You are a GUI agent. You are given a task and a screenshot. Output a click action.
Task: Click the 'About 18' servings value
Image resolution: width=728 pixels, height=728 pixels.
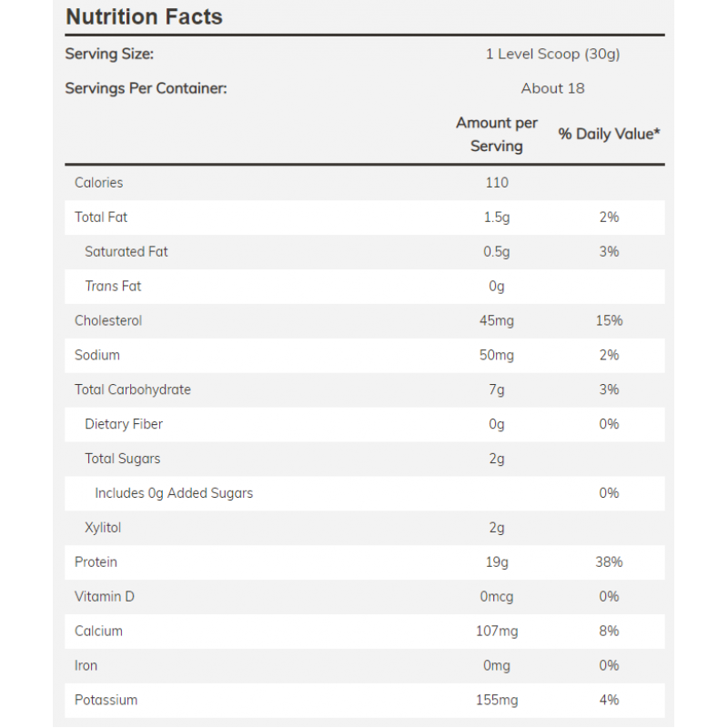tap(552, 88)
